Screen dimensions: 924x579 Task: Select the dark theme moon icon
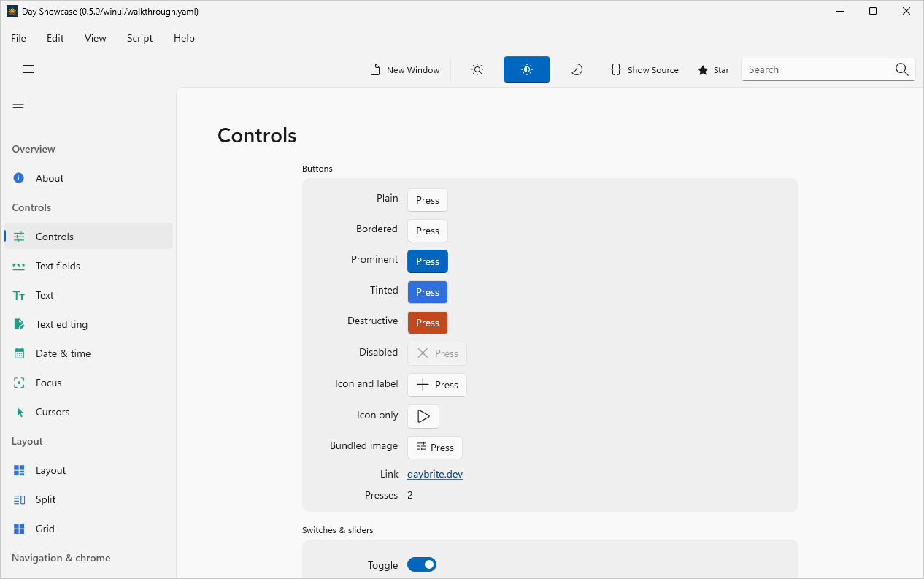tap(577, 69)
